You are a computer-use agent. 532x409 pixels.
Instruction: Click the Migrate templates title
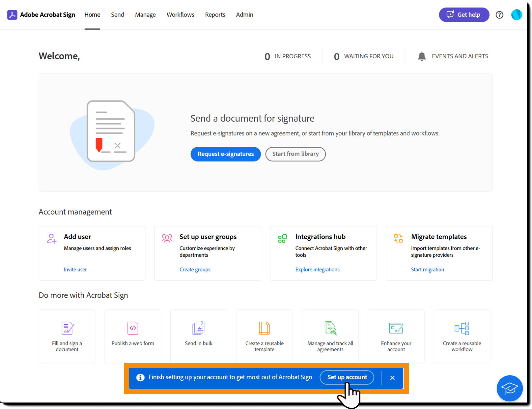click(x=439, y=237)
